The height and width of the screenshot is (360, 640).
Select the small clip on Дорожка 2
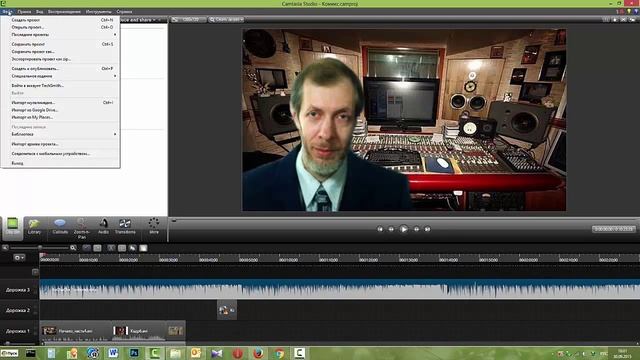click(227, 310)
